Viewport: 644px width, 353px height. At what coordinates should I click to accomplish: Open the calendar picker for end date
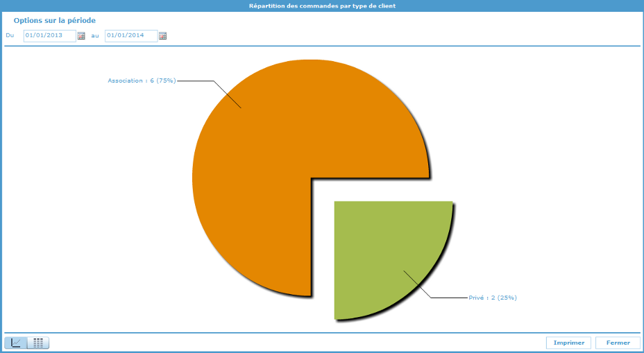click(162, 35)
